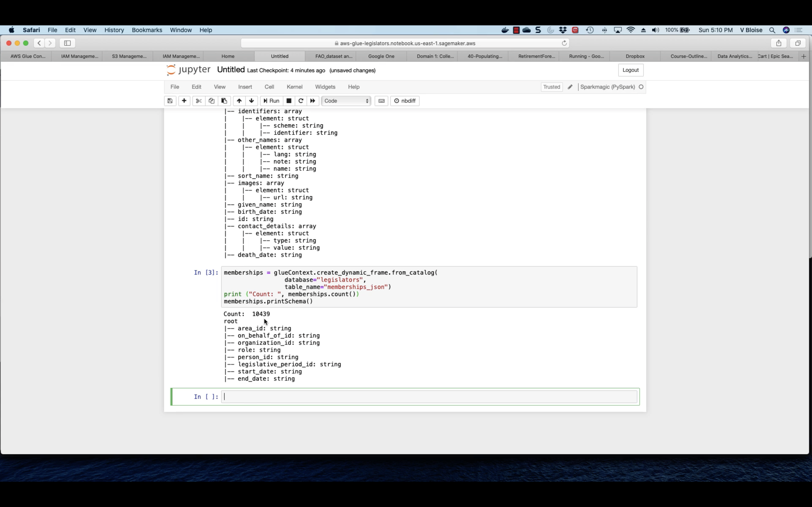The height and width of the screenshot is (507, 812).
Task: Open the command palette keyboard icon
Action: pos(381,101)
